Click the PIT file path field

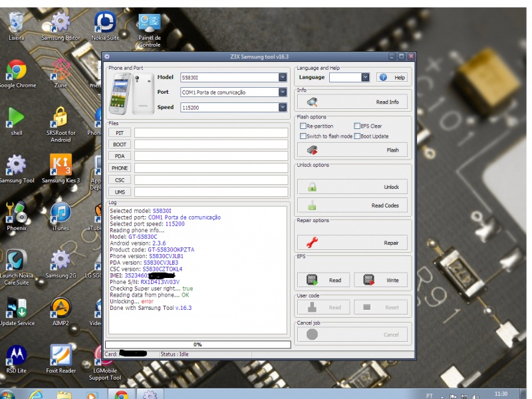coord(211,133)
